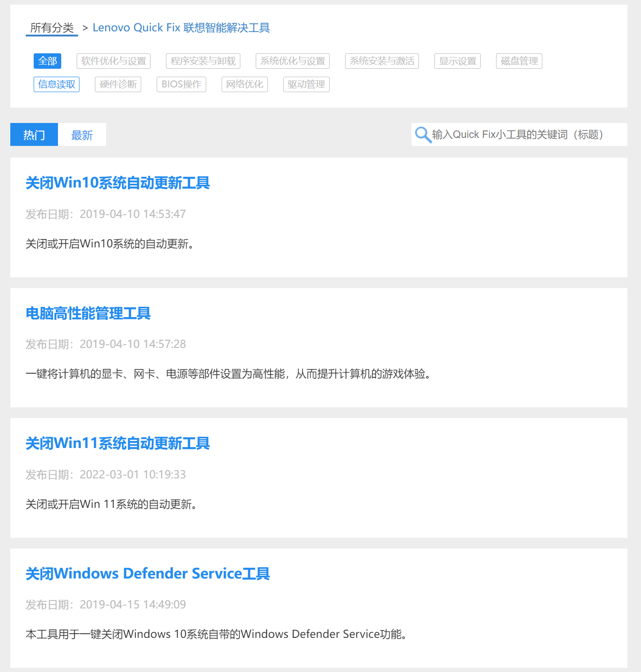Select the 全部 category filter

tap(48, 61)
